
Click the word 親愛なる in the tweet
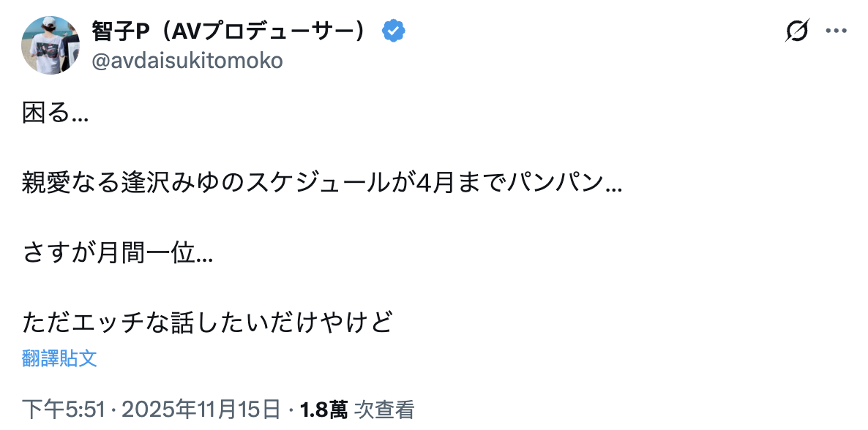click(69, 183)
